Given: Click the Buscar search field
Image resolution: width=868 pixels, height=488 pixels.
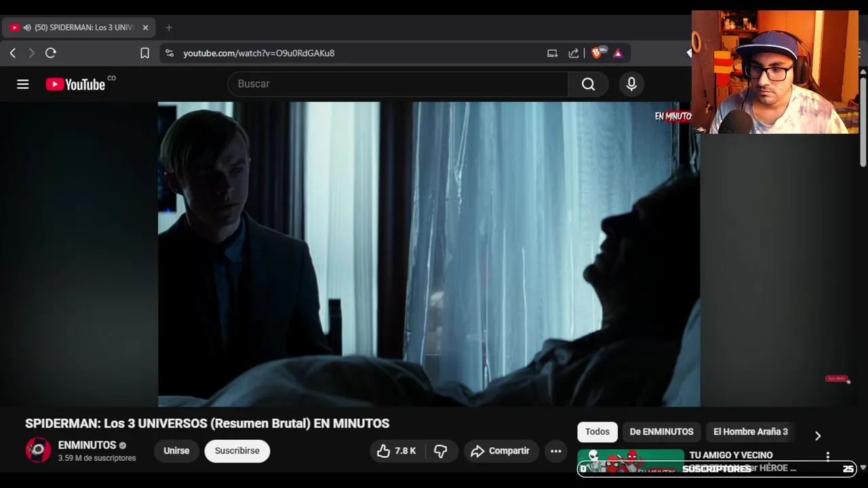Looking at the screenshot, I should pyautogui.click(x=398, y=84).
